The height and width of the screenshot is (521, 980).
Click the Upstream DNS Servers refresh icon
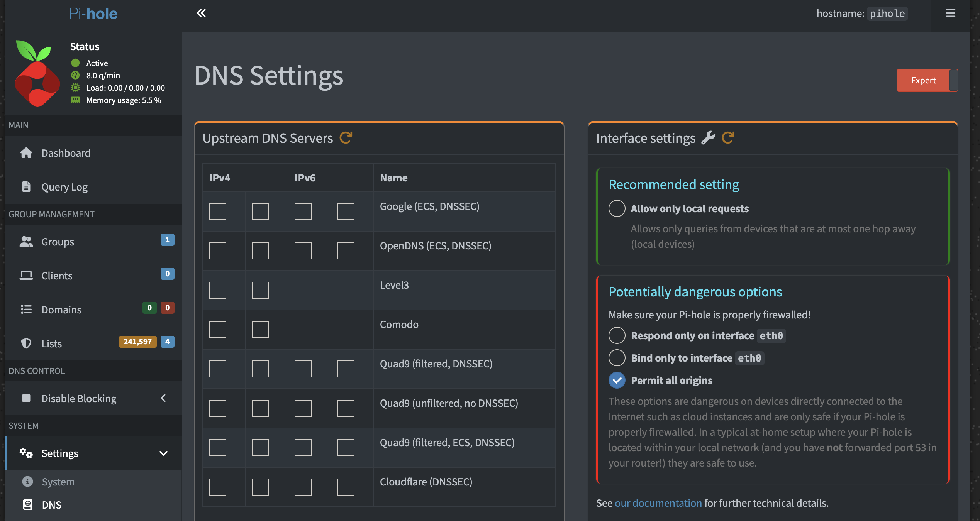[346, 138]
